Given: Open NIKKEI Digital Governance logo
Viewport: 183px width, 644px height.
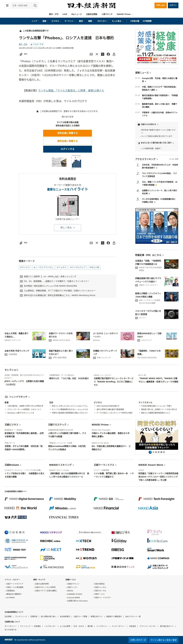Looking at the screenshot, I should 24,499.
